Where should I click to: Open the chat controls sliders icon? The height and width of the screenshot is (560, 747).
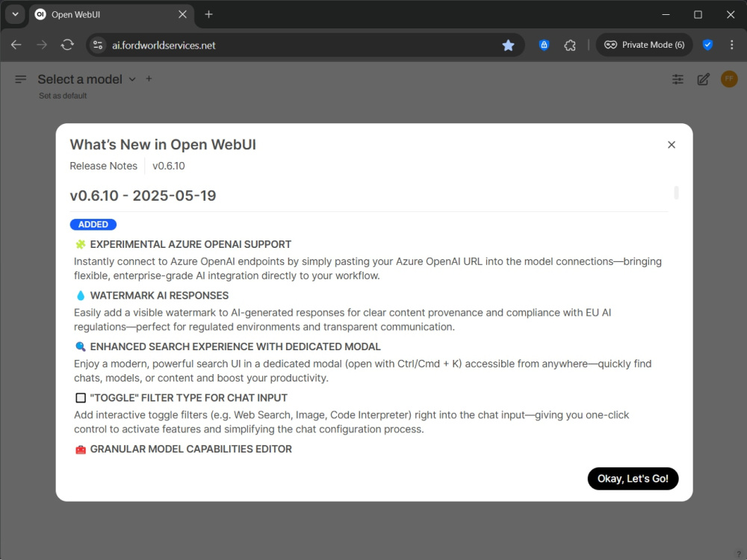pyautogui.click(x=678, y=79)
